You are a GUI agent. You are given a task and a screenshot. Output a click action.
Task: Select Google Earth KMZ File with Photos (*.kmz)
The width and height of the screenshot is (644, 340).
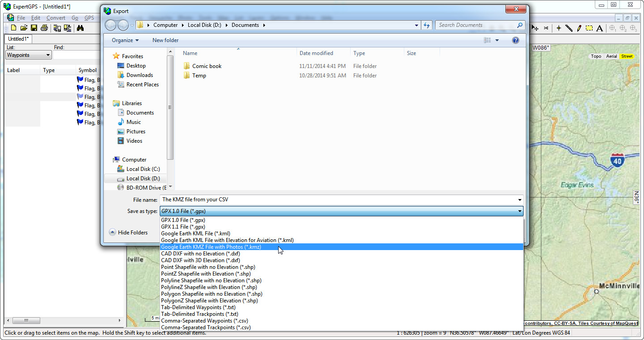pyautogui.click(x=342, y=247)
